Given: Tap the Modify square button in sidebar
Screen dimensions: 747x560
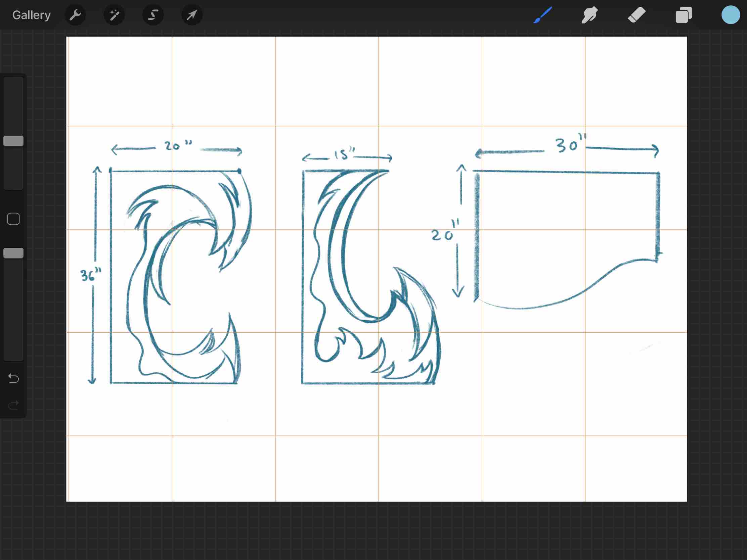Looking at the screenshot, I should [x=13, y=219].
